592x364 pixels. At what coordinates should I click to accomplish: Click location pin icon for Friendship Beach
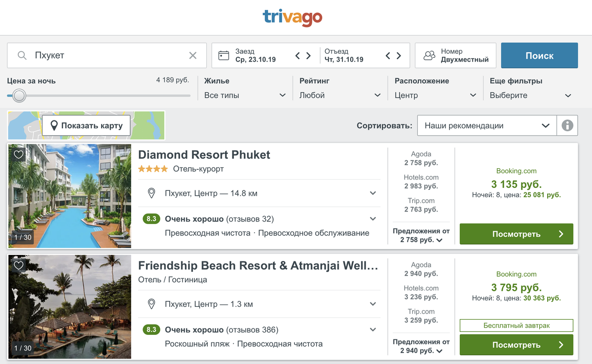152,304
